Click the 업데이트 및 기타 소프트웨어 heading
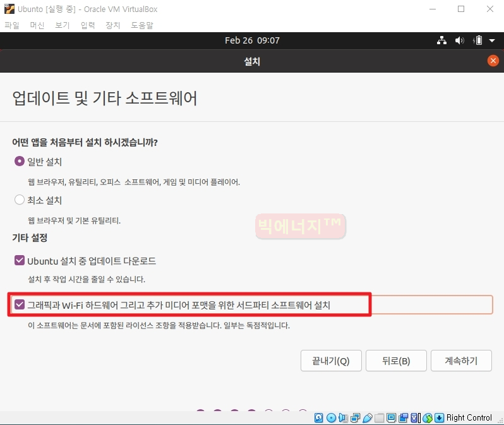The image size is (504, 425). pos(104,98)
